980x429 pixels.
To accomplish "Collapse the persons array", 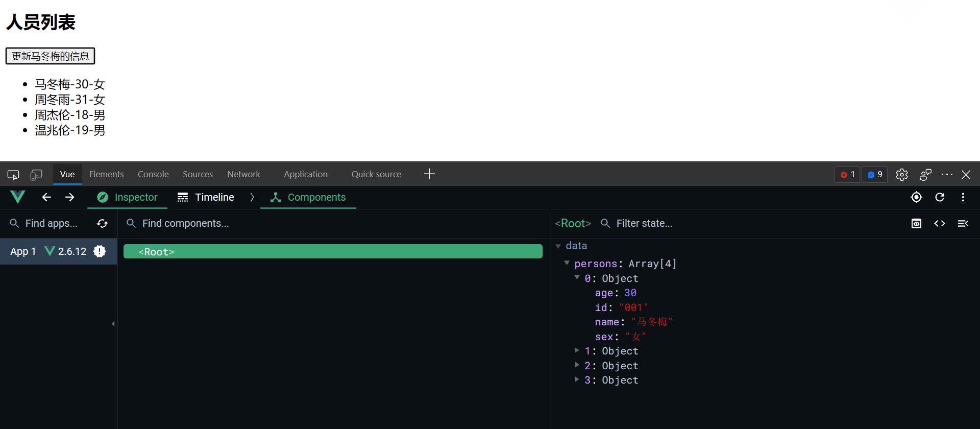I will tap(567, 263).
